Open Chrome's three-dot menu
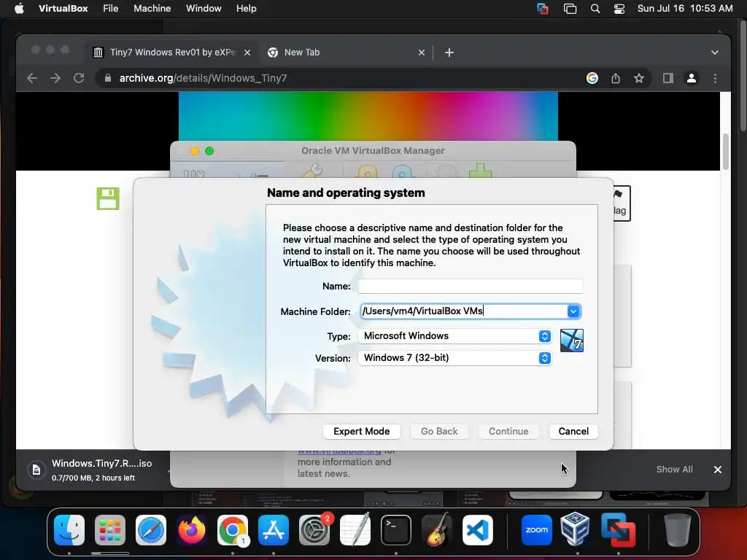The image size is (747, 560). pyautogui.click(x=715, y=78)
